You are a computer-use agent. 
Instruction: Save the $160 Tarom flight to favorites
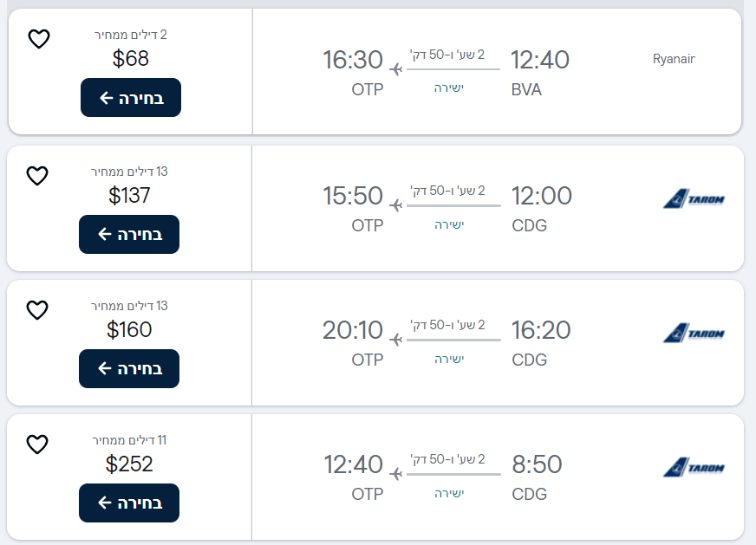tap(37, 310)
